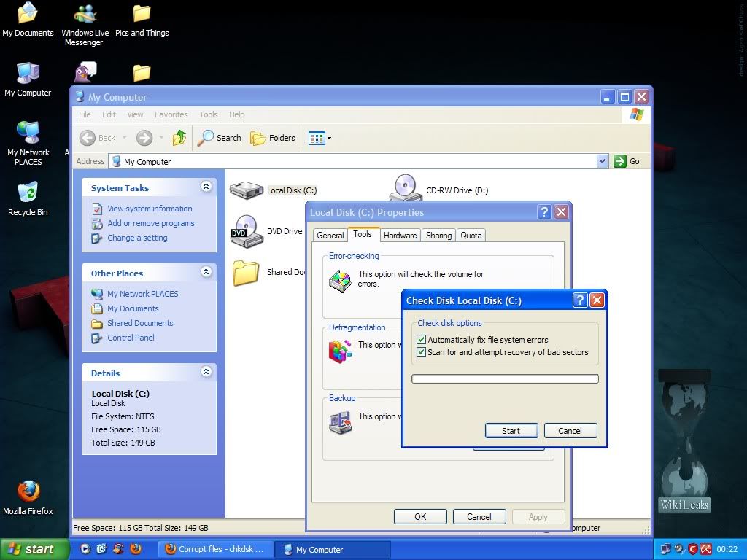Viewport: 747px width, 560px height.
Task: Select the DVD Drive icon
Action: [247, 231]
